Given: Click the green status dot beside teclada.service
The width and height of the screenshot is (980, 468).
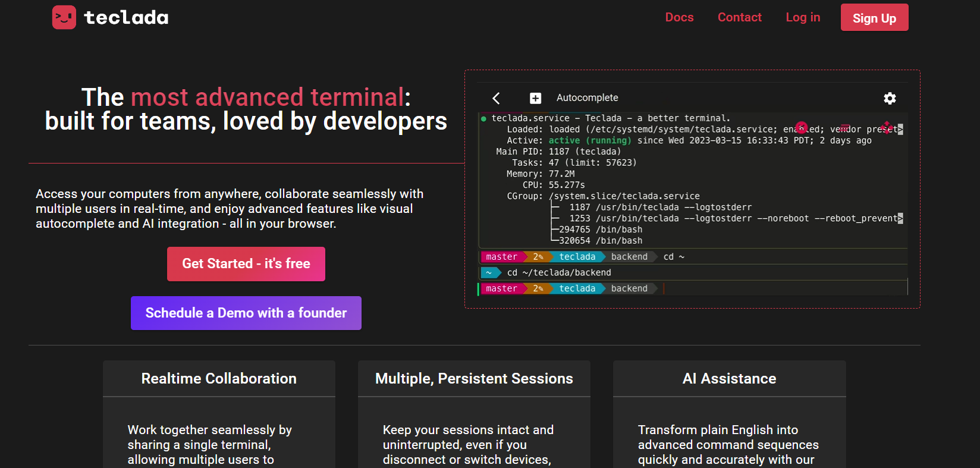Looking at the screenshot, I should pyautogui.click(x=483, y=119).
